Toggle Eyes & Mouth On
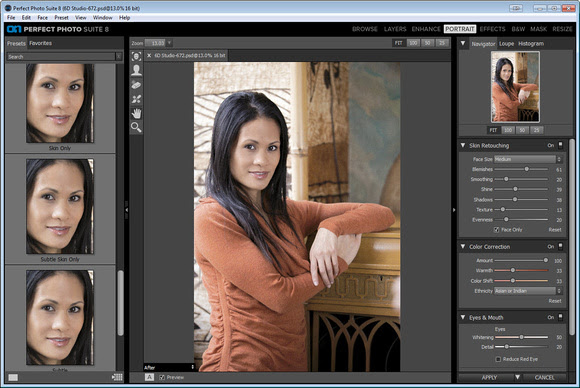This screenshot has width=580, height=388. click(551, 318)
